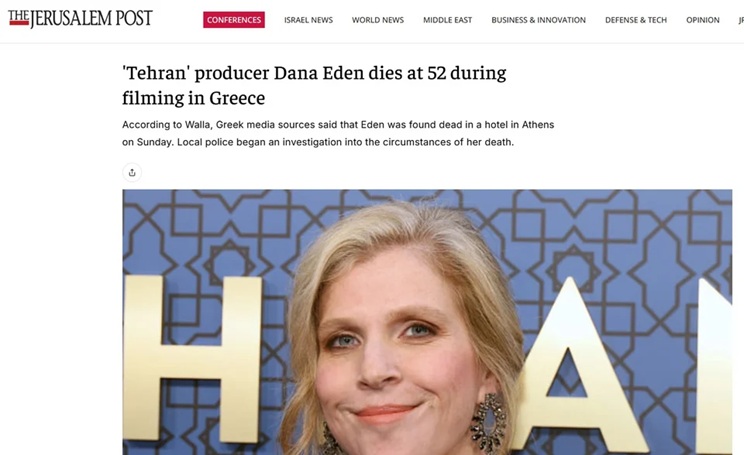Click the 'Tehran' producer article headline
The width and height of the screenshot is (744, 455).
click(314, 85)
